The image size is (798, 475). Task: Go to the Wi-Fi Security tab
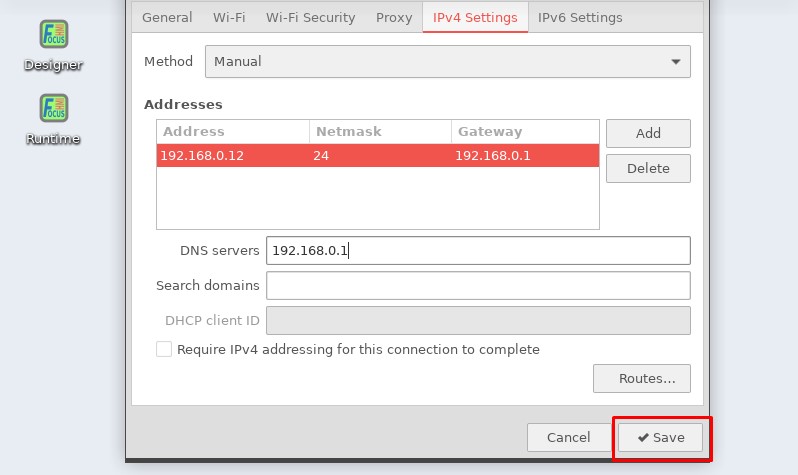(310, 17)
